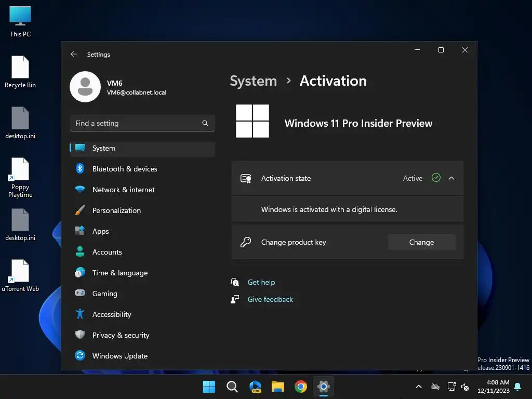Image resolution: width=532 pixels, height=399 pixels.
Task: Launch Google Chrome from taskbar
Action: pos(301,387)
